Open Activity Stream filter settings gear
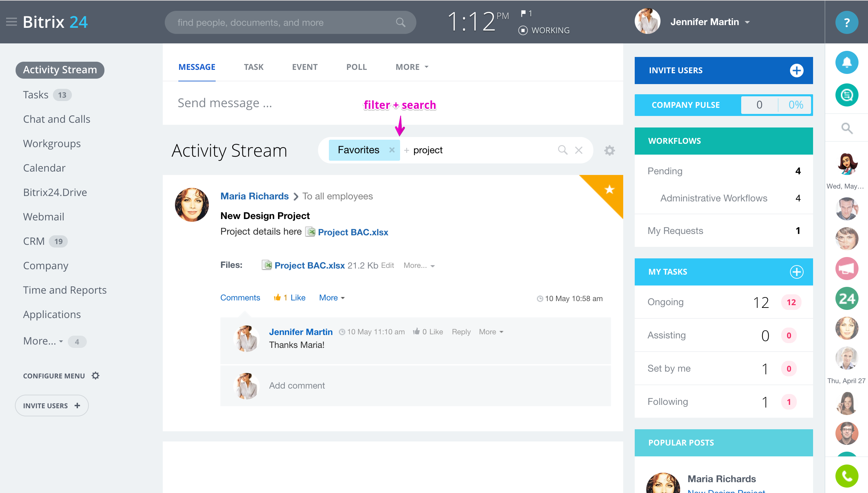 pyautogui.click(x=609, y=150)
